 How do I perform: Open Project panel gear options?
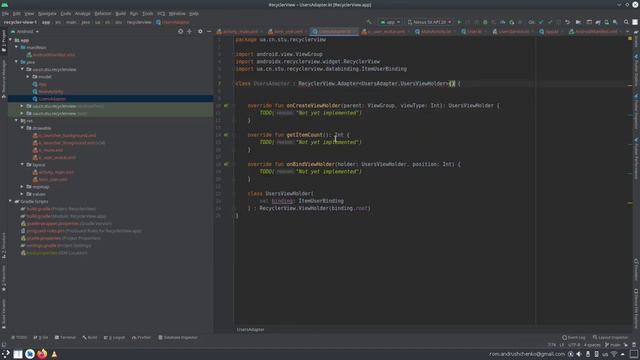click(200, 31)
